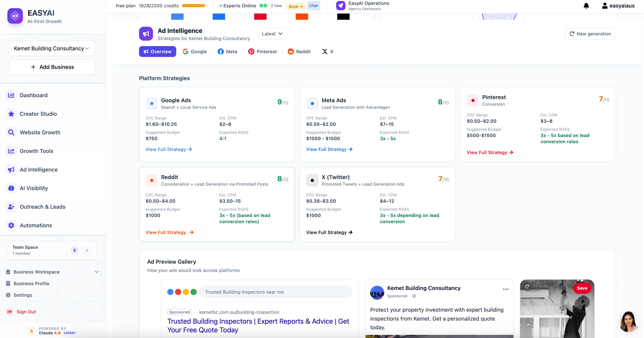Viewport: 644px width, 338px height.
Task: Click the Outreach & Leads person icon
Action: [11, 207]
